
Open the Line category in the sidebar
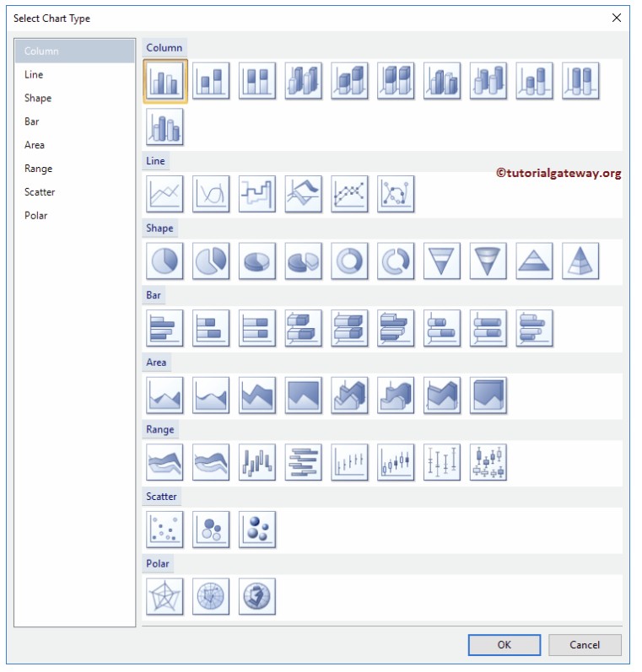(74, 75)
